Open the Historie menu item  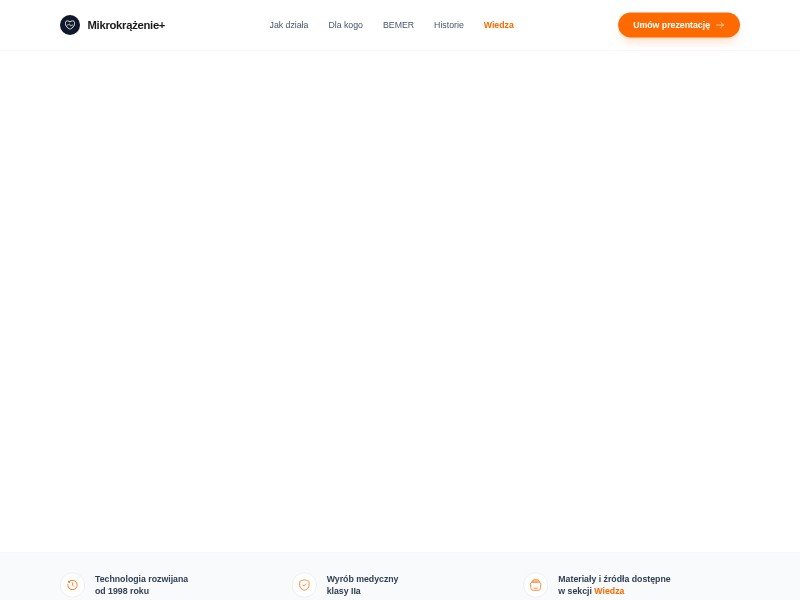448,25
